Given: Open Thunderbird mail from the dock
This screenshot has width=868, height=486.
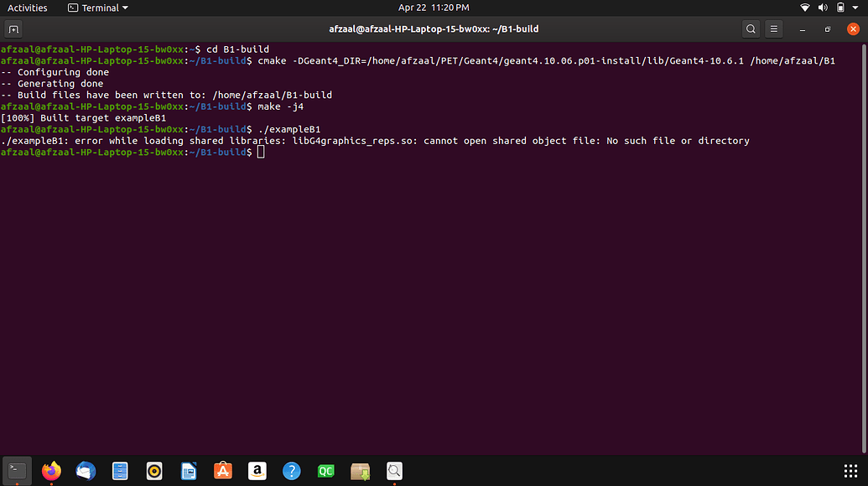Looking at the screenshot, I should pos(86,471).
